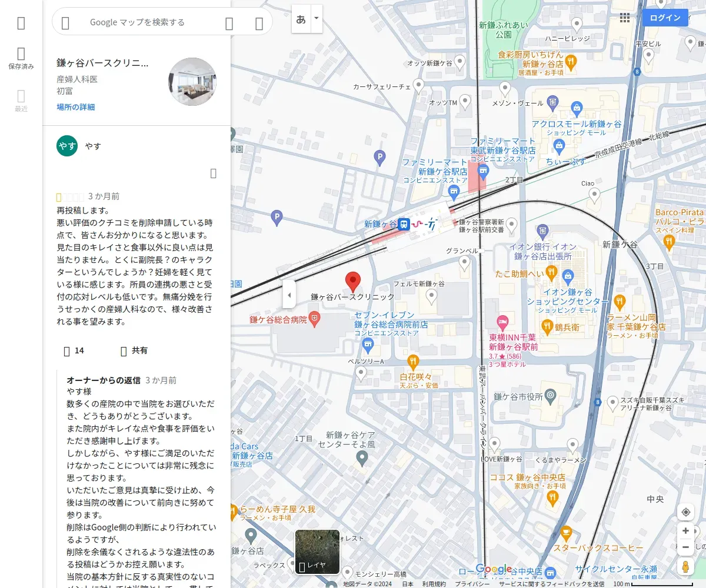Select the 鎌ヶ谷警察署新鎌ケ谷駅前交番 marker
Image resolution: width=706 pixels, height=588 pixels.
(512, 224)
